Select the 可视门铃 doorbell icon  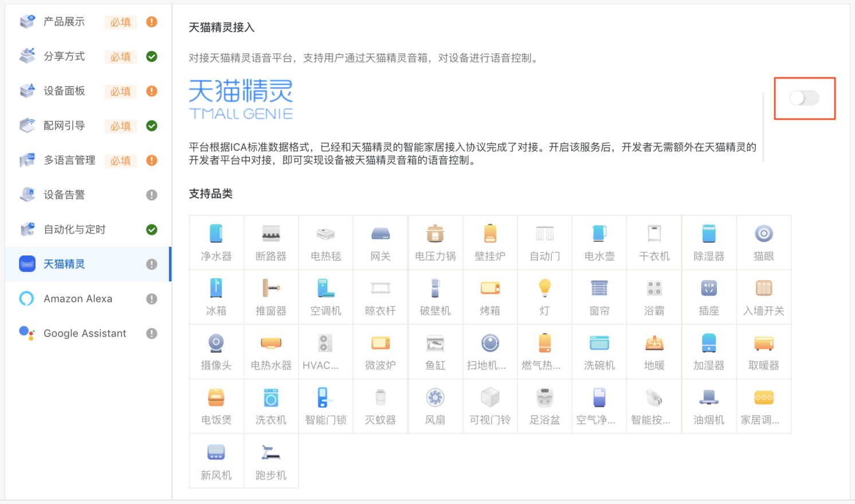tap(490, 397)
